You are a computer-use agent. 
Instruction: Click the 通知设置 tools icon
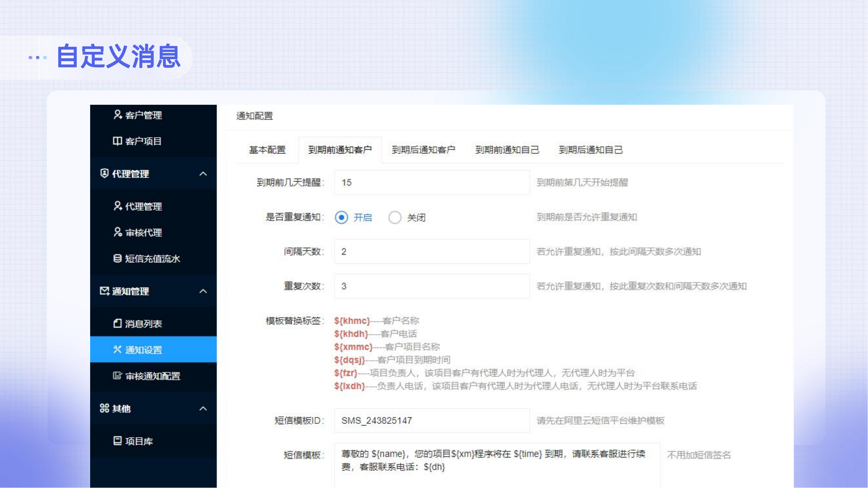click(117, 350)
